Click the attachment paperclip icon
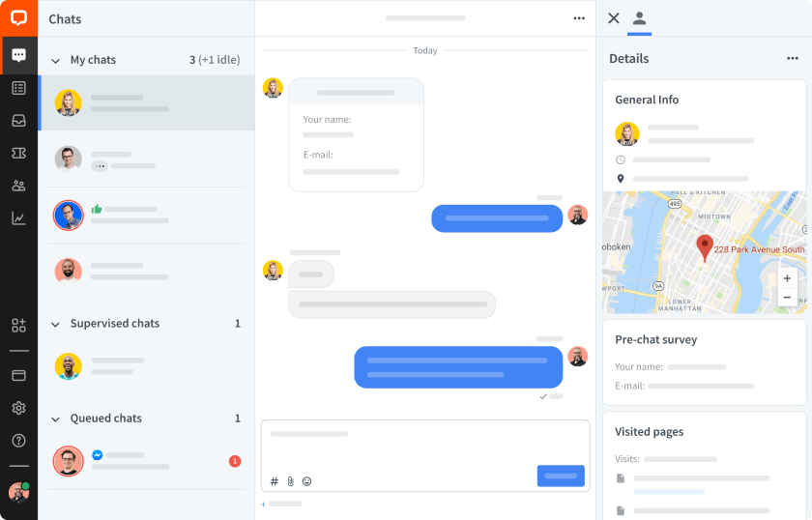 [x=291, y=481]
